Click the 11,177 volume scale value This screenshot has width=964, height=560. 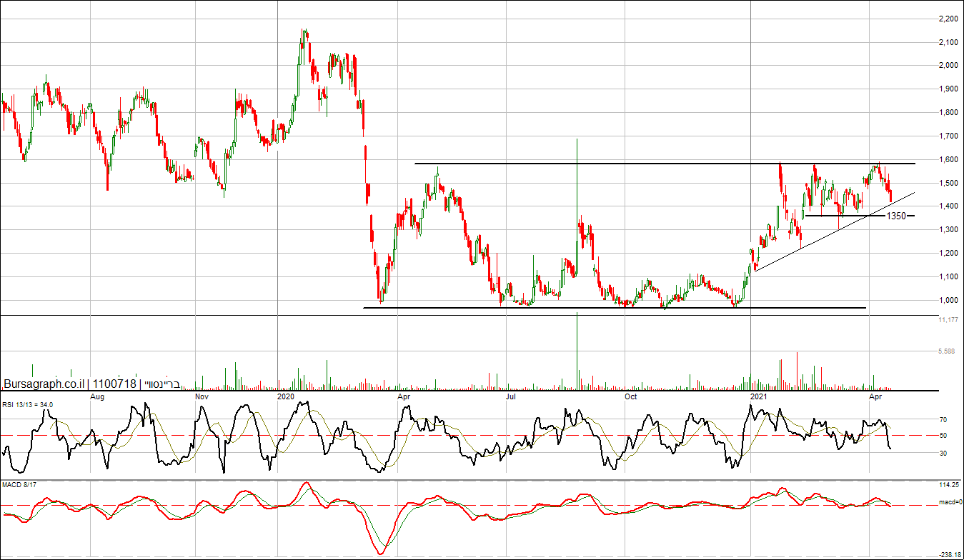coord(948,321)
